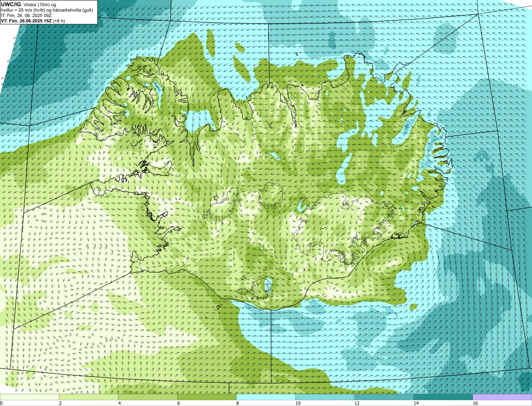
Task: Click the 14–16 m/s dark teal legend swatch
Action: pos(443,397)
